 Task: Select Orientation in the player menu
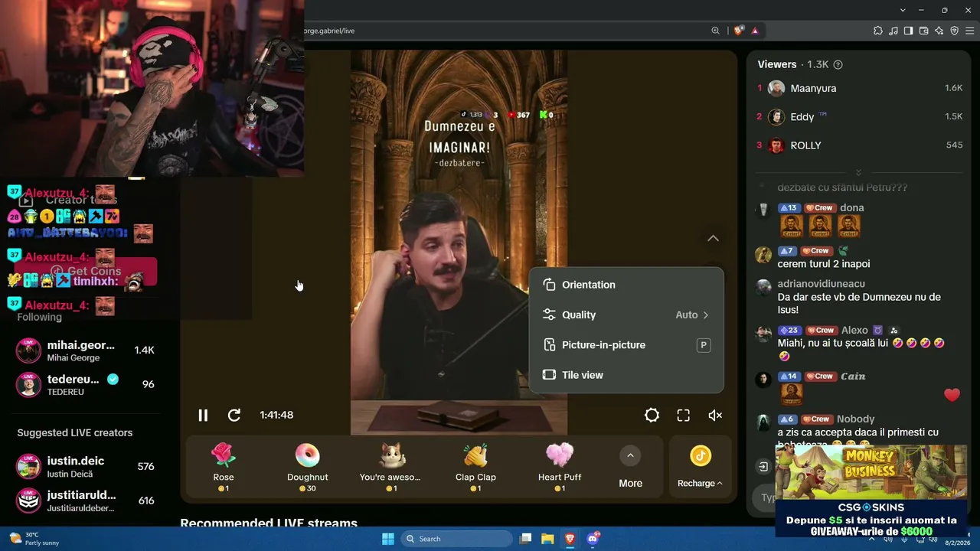[x=626, y=285]
